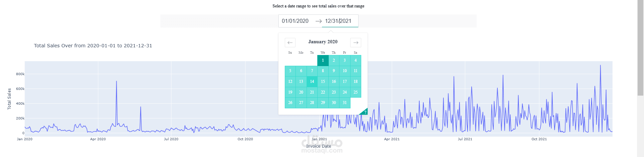Pick January 31 in the calendar

pos(344,103)
